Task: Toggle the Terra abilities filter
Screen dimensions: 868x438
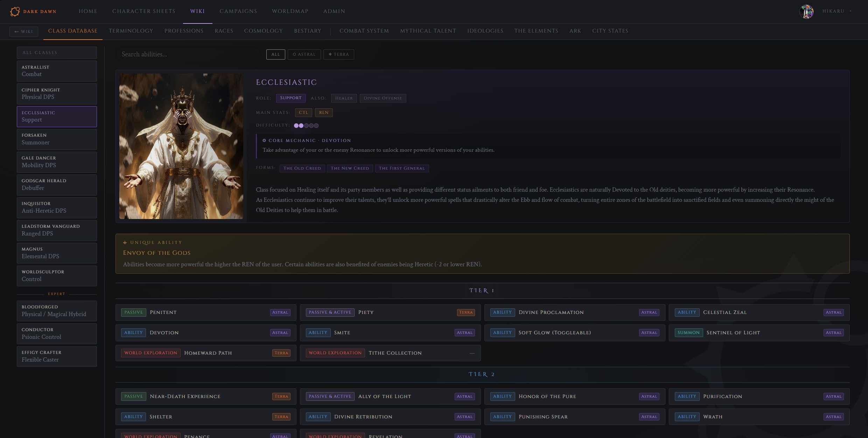Action: 338,54
